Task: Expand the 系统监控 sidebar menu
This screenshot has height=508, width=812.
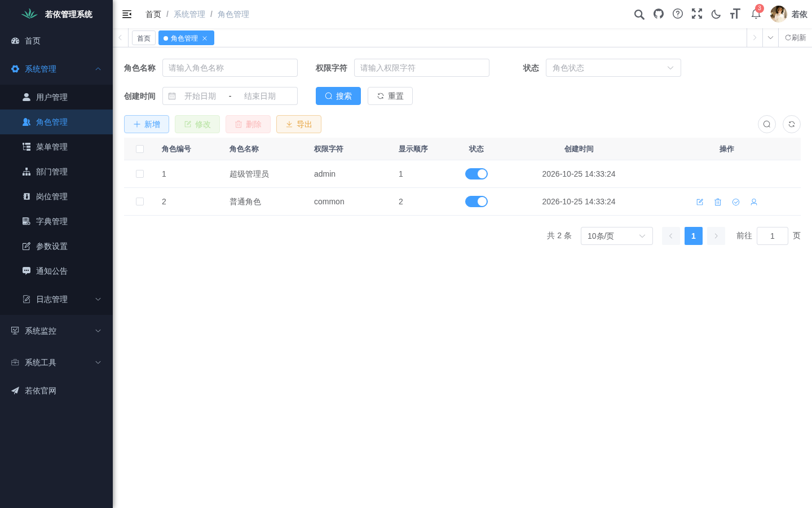Action: (56, 331)
